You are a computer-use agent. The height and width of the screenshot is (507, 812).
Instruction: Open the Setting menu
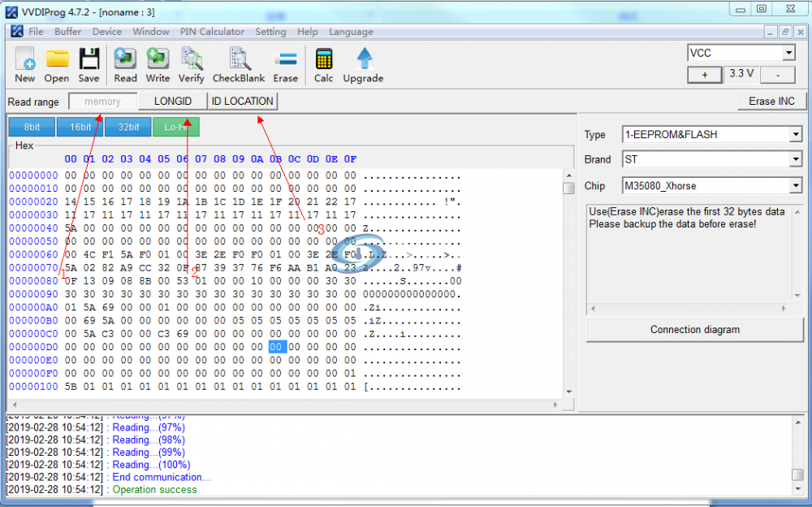point(270,32)
